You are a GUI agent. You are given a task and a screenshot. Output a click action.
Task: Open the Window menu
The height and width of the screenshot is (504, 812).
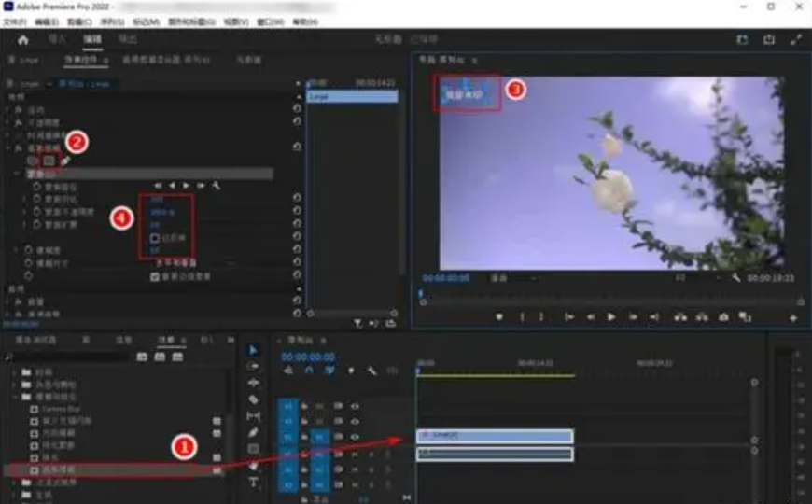pos(270,21)
